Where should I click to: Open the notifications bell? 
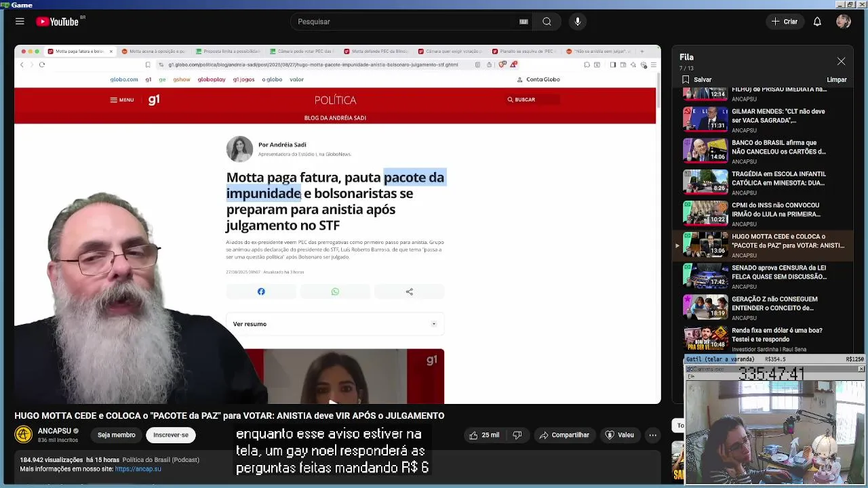click(x=817, y=22)
